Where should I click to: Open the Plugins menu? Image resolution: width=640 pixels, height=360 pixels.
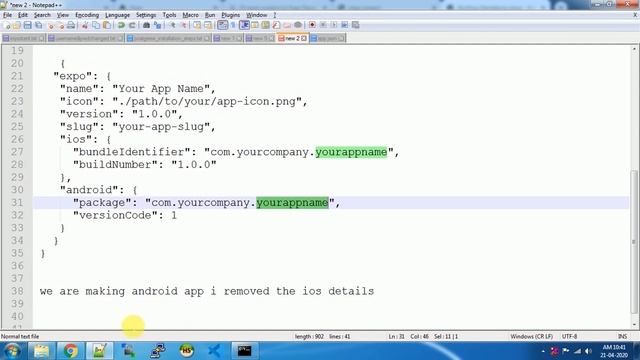tap(231, 15)
